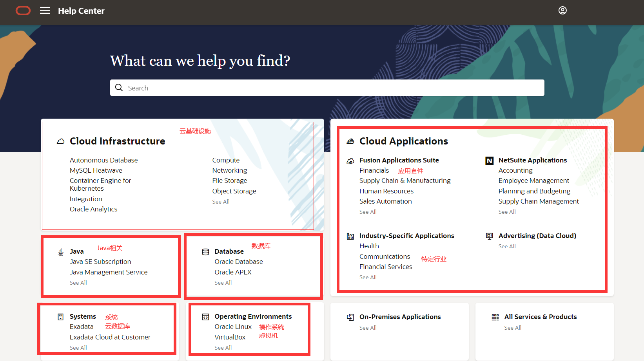644x361 pixels.
Task: Click the Cloud Infrastructure cloud icon
Action: click(x=60, y=141)
